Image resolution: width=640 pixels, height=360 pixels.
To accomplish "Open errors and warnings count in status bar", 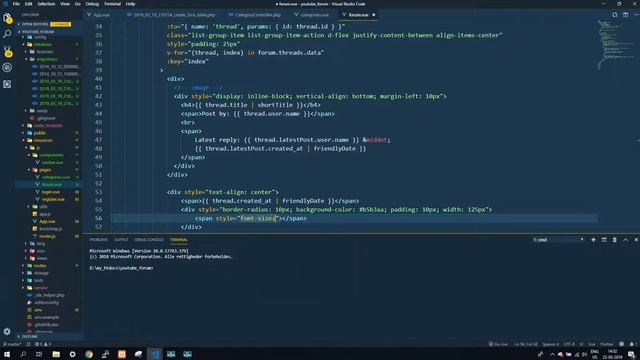I will pyautogui.click(x=42, y=344).
